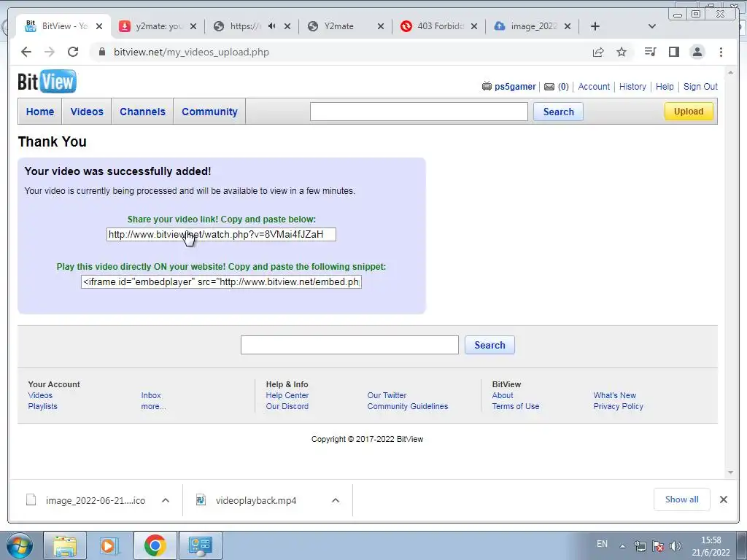Click the padlock site info icon
The image size is (747, 560).
pos(101,52)
